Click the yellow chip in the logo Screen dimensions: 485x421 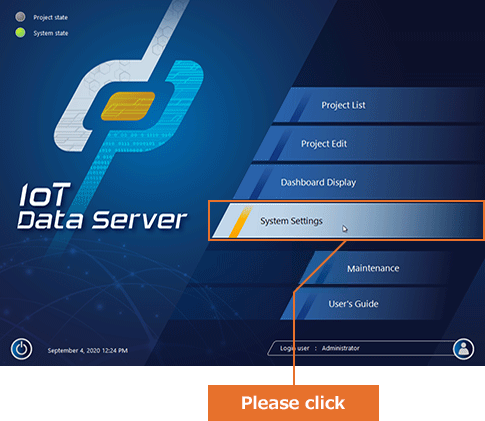[x=128, y=106]
